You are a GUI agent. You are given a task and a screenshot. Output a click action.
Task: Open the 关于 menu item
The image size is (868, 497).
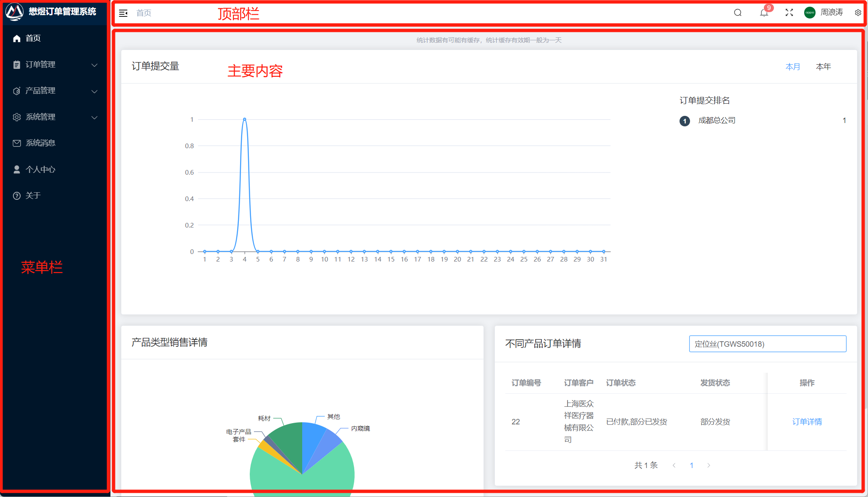(55, 196)
